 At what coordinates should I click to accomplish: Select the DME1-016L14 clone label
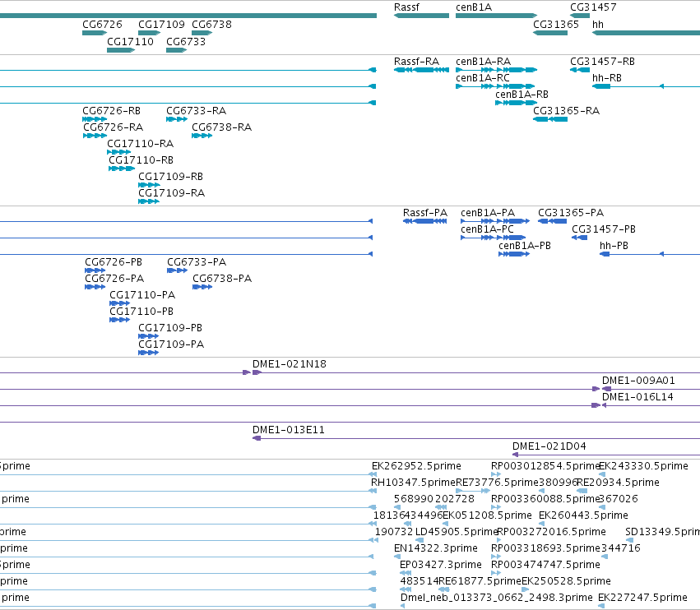click(x=637, y=397)
